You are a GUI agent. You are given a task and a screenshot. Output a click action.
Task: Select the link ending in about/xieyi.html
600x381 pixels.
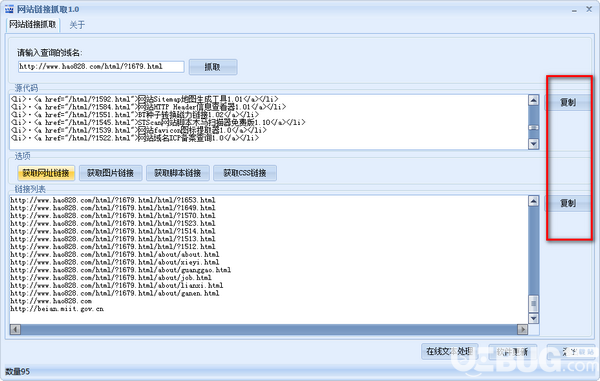tap(115, 262)
